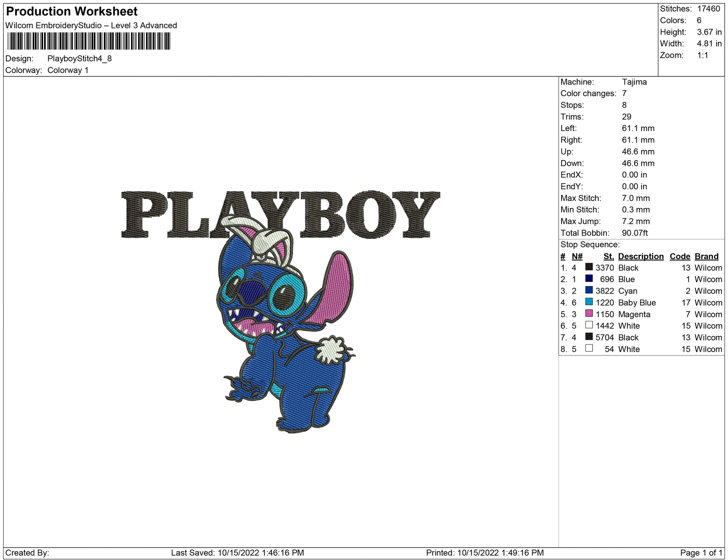This screenshot has height=560, width=728.
Task: Select the Magenta color swatch
Action: [x=589, y=313]
